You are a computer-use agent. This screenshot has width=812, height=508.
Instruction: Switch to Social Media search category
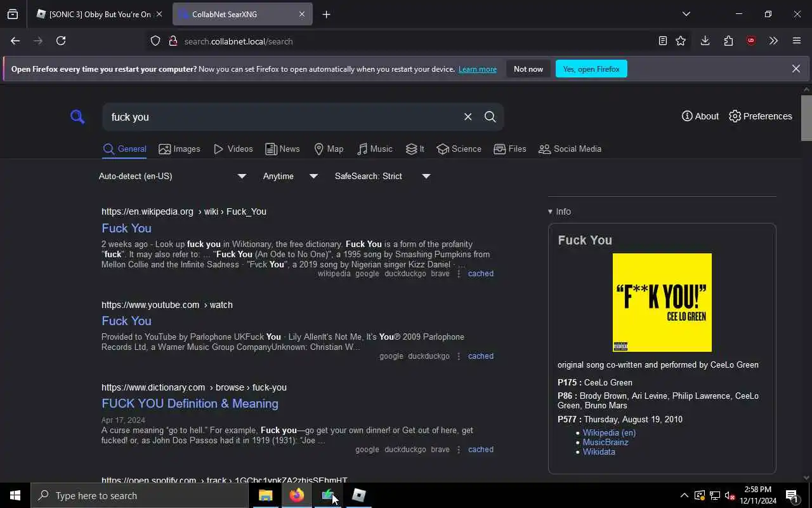click(x=570, y=149)
